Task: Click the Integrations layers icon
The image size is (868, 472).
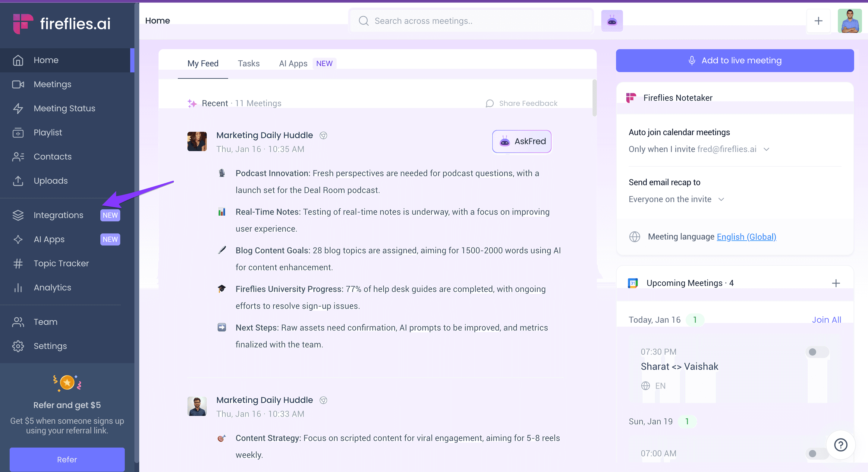Action: click(18, 215)
